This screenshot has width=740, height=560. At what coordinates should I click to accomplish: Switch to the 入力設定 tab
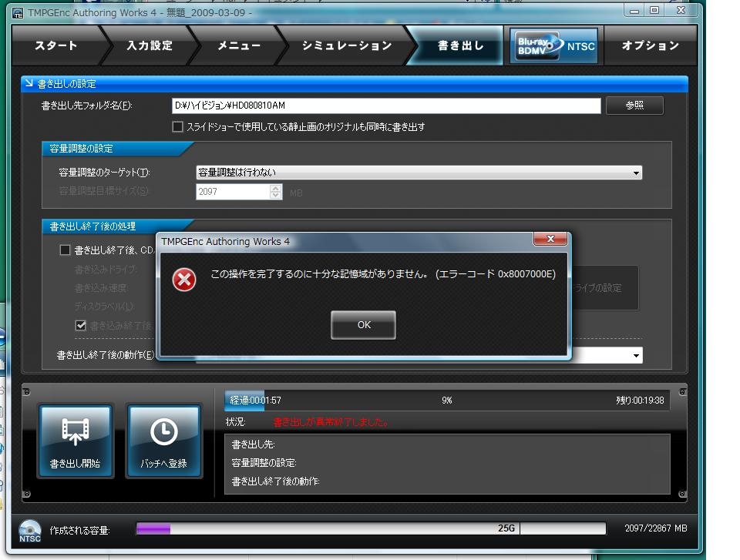pos(149,45)
